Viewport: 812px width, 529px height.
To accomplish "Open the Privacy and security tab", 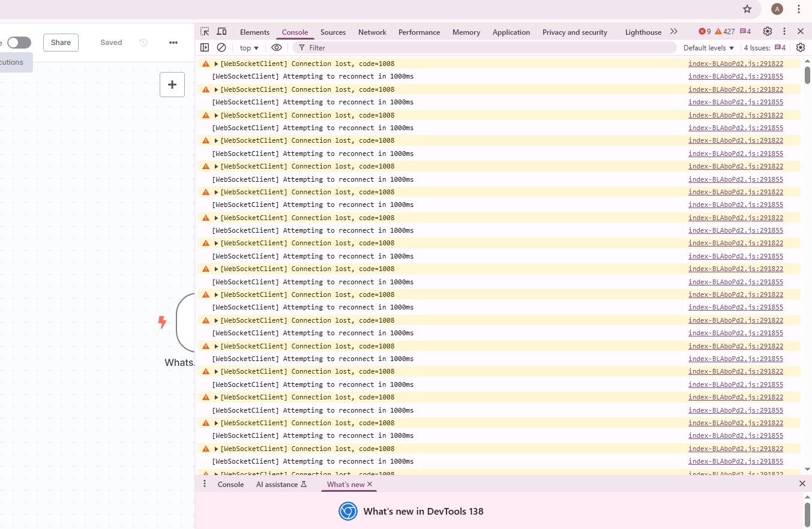I will tap(575, 32).
